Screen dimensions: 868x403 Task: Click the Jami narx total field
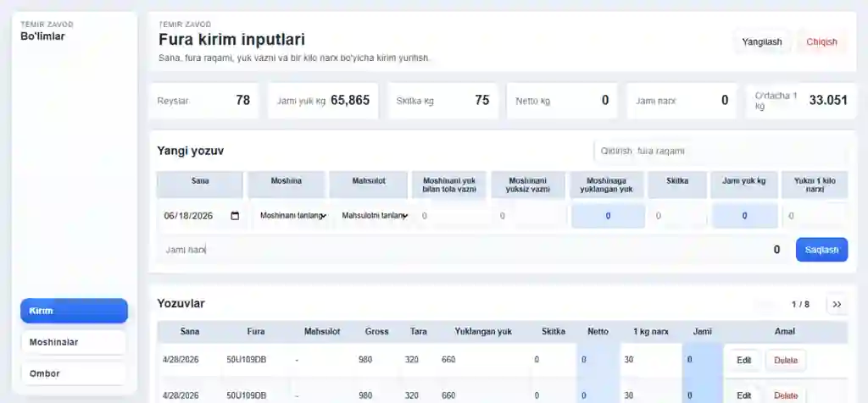click(471, 250)
